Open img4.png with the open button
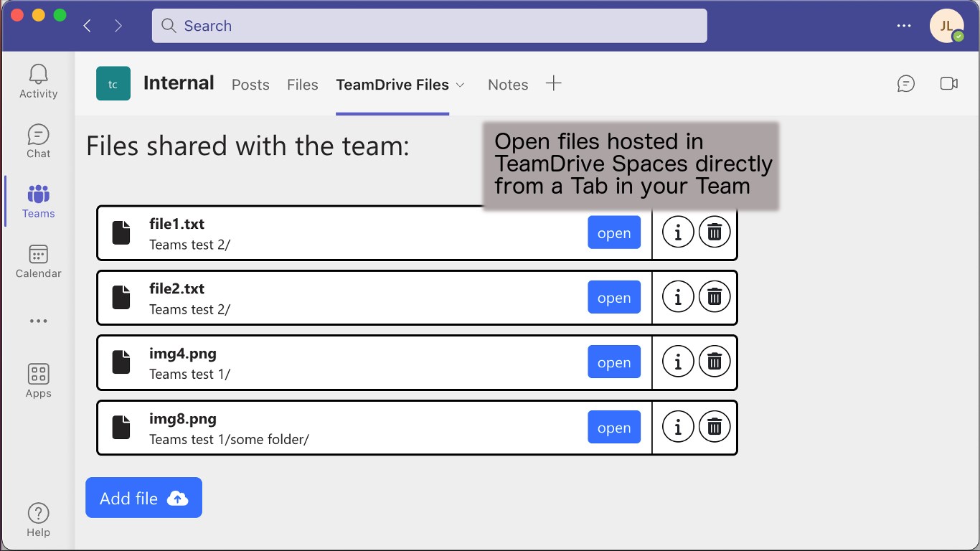 pyautogui.click(x=614, y=362)
